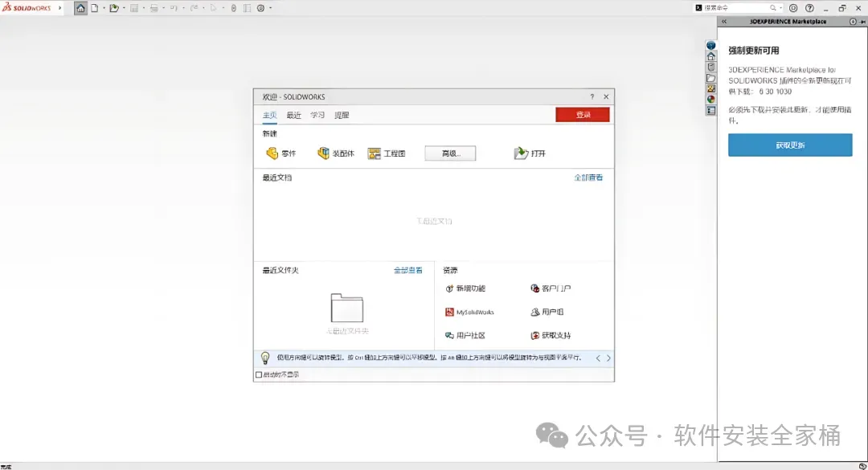The height and width of the screenshot is (470, 868).
Task: Click the Undo icon in top toolbar
Action: coord(174,8)
